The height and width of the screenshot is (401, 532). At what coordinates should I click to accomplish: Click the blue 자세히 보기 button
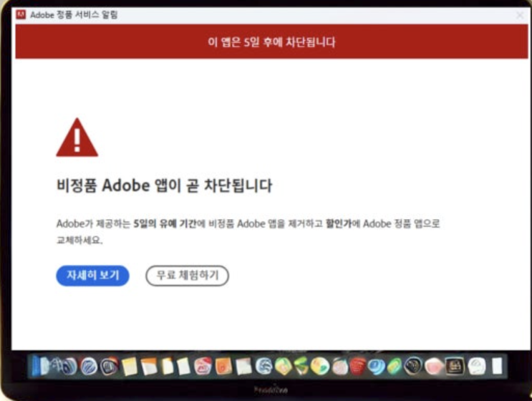[x=92, y=276]
